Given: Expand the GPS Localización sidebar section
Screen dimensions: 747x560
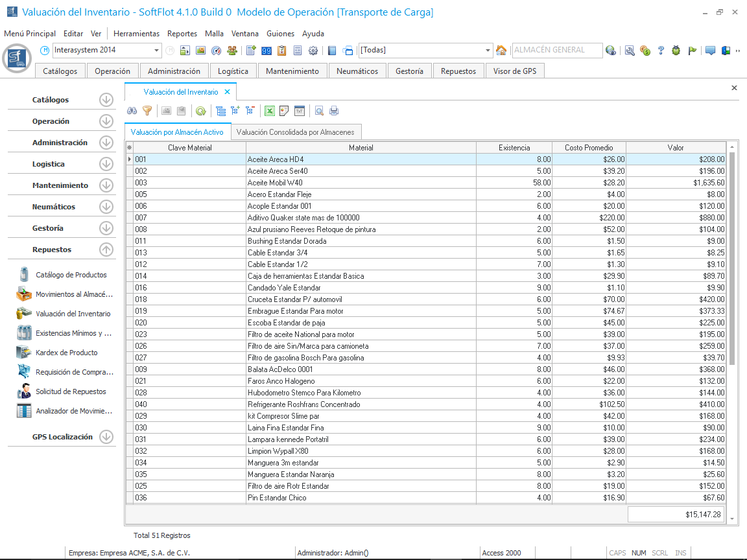Looking at the screenshot, I should pos(106,437).
